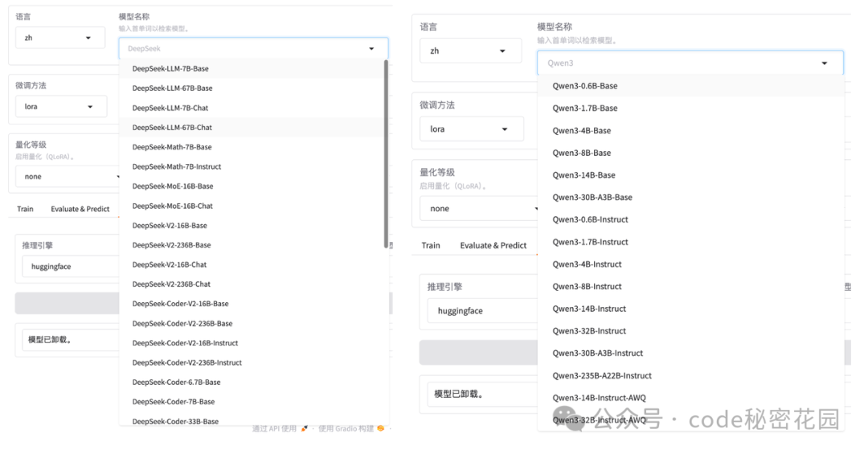Viewport: 868px width, 454px height.
Task: Pick Qwen3-32B-Instruct model
Action: click(690, 330)
